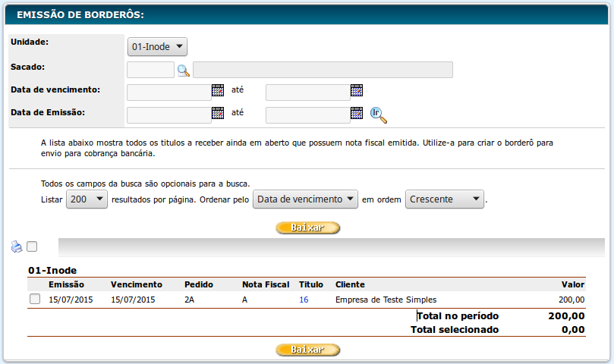Image resolution: width=614 pixels, height=364 pixels.
Task: Open calendar for start Data de Emissão
Action: coord(218,114)
